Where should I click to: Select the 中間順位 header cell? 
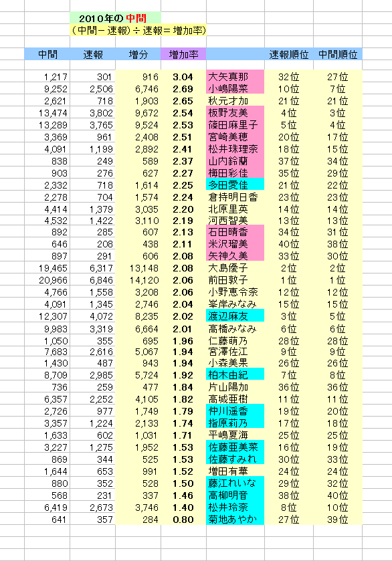[x=338, y=54]
